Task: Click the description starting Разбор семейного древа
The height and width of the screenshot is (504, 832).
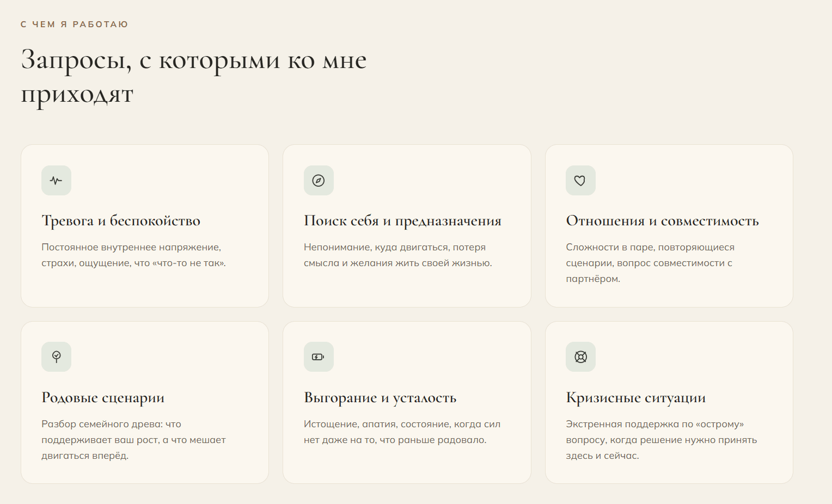Action: coord(133,440)
